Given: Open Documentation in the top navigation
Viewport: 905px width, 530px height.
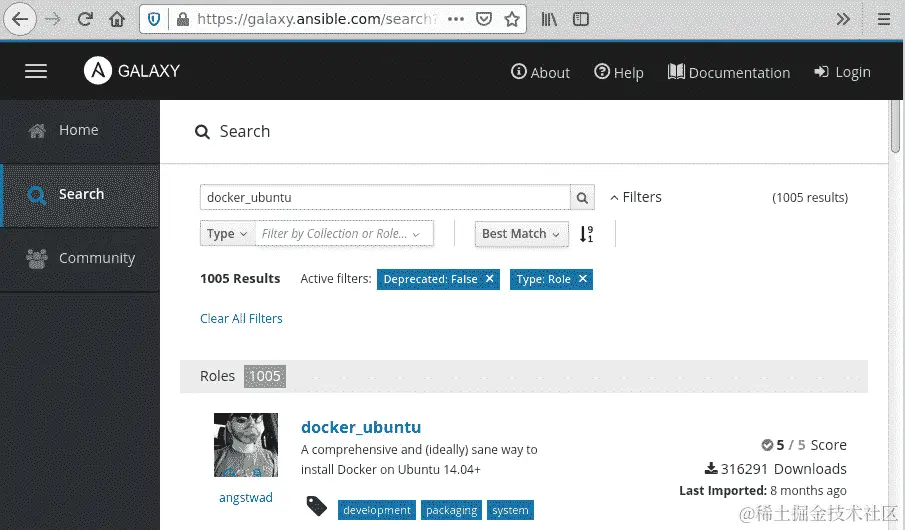Looking at the screenshot, I should pos(729,72).
